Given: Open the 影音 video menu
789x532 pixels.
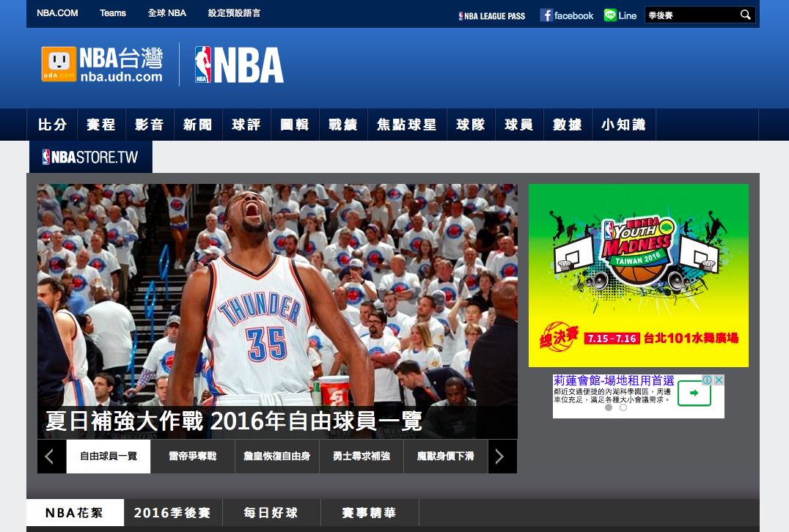Looking at the screenshot, I should click(x=150, y=125).
